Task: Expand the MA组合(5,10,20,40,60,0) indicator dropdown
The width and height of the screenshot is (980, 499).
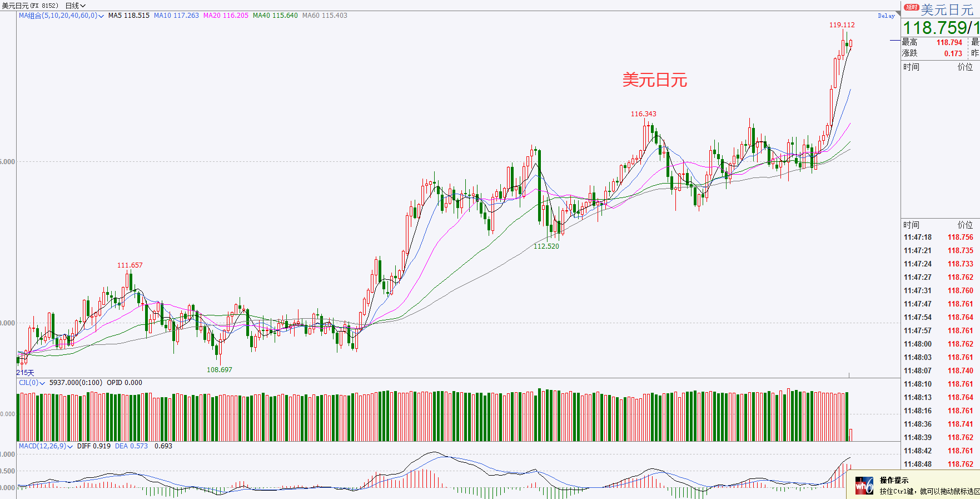Action: pos(61,16)
